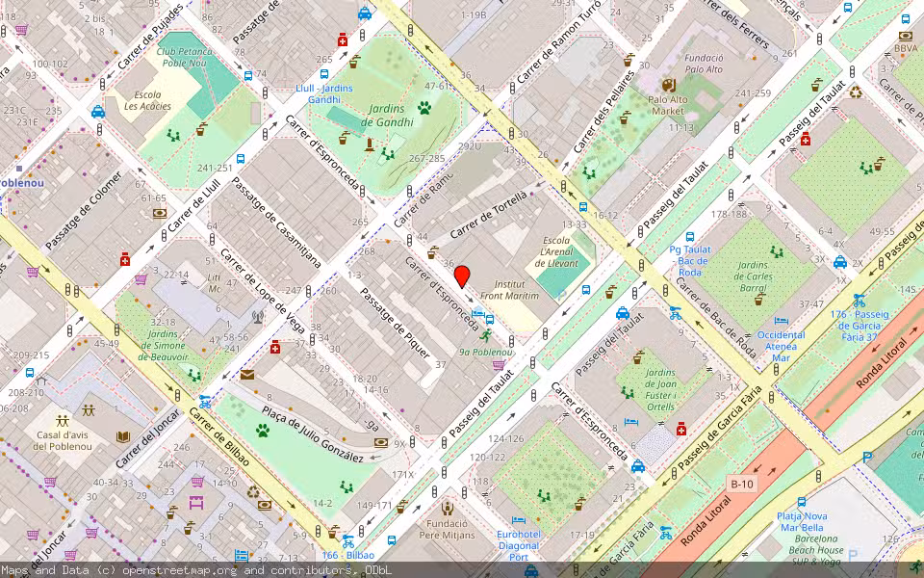
Task: Select the playground icon in Jardins de Simone de Beauvoir
Action: point(194,375)
